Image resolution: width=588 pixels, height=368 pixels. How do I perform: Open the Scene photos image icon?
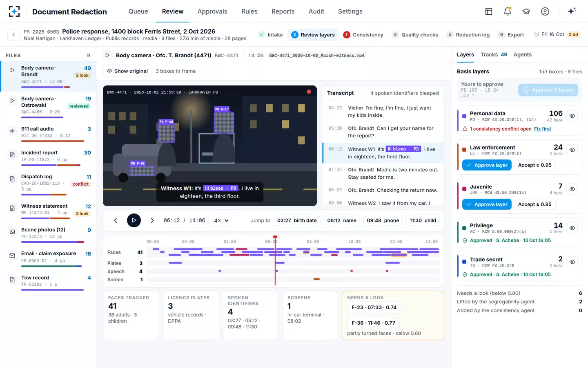12,232
